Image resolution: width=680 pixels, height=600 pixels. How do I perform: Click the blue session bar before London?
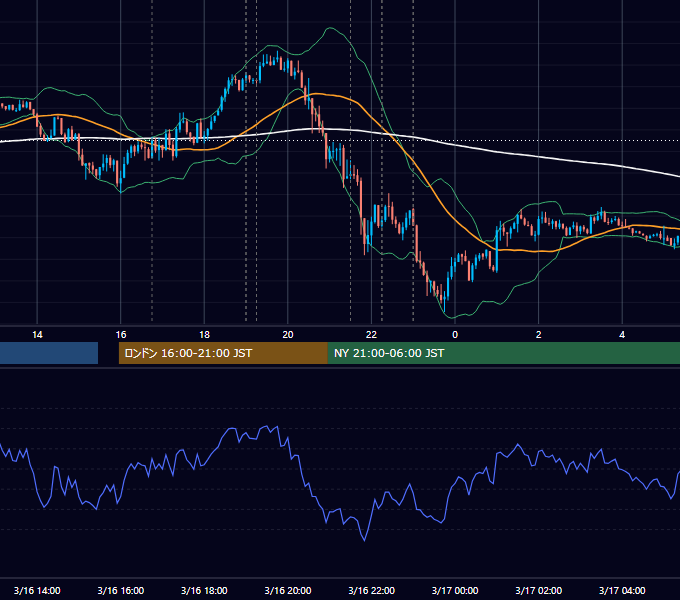(49, 353)
